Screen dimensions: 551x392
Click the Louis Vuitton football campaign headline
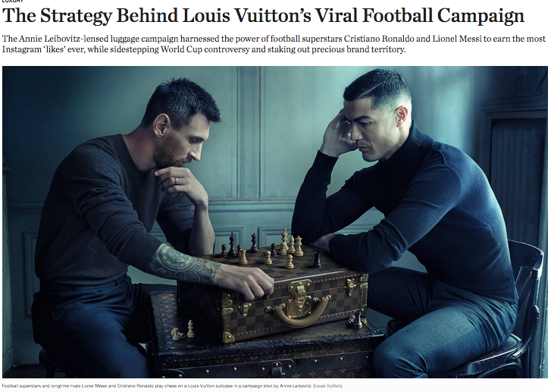263,16
